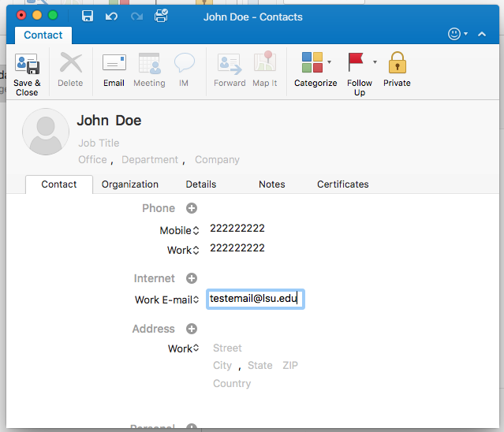This screenshot has height=432, width=504.
Task: Minimize the window with the yellow button
Action: (37, 15)
